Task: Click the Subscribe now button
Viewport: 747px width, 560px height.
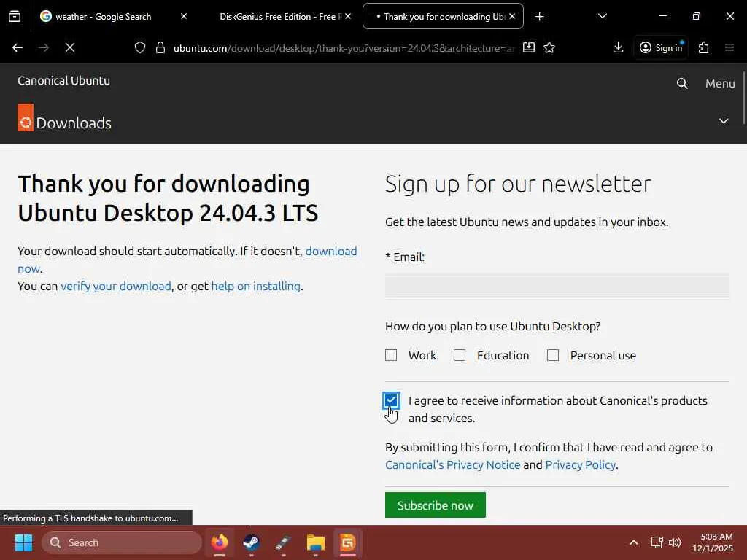Action: pos(436,505)
